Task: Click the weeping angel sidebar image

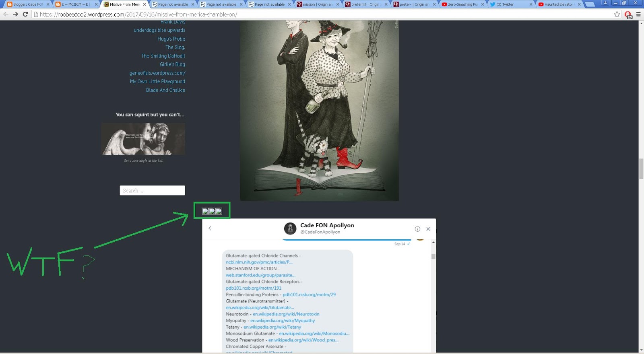Action: tap(143, 139)
